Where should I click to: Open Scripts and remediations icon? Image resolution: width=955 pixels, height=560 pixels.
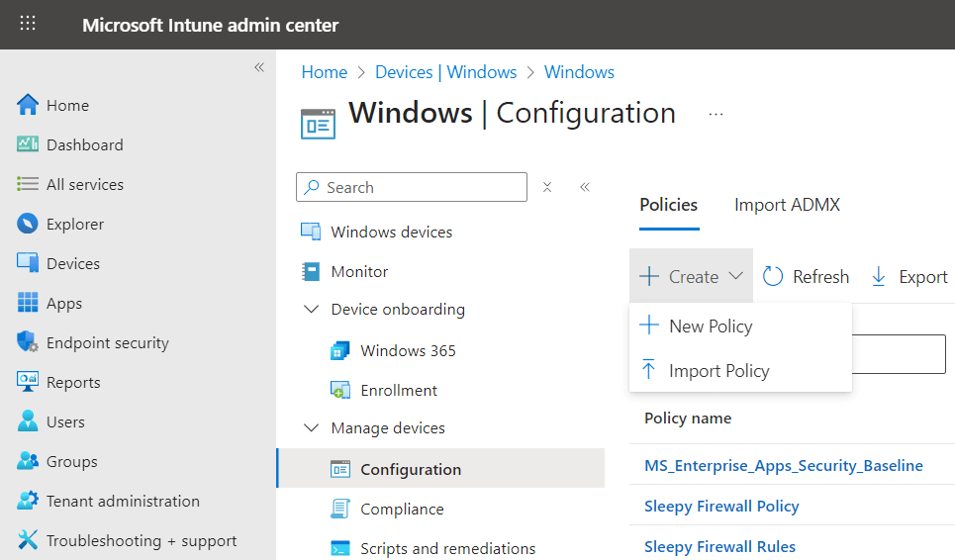(340, 548)
